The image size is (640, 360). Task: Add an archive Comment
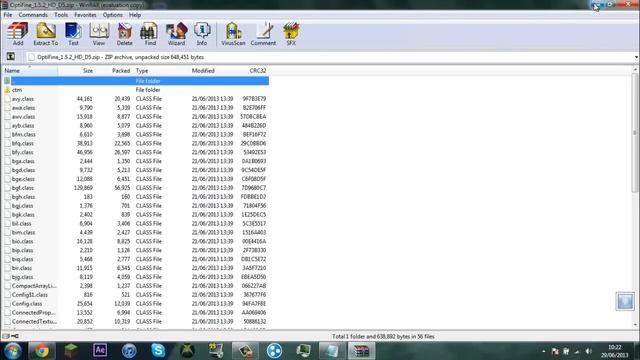click(x=263, y=34)
